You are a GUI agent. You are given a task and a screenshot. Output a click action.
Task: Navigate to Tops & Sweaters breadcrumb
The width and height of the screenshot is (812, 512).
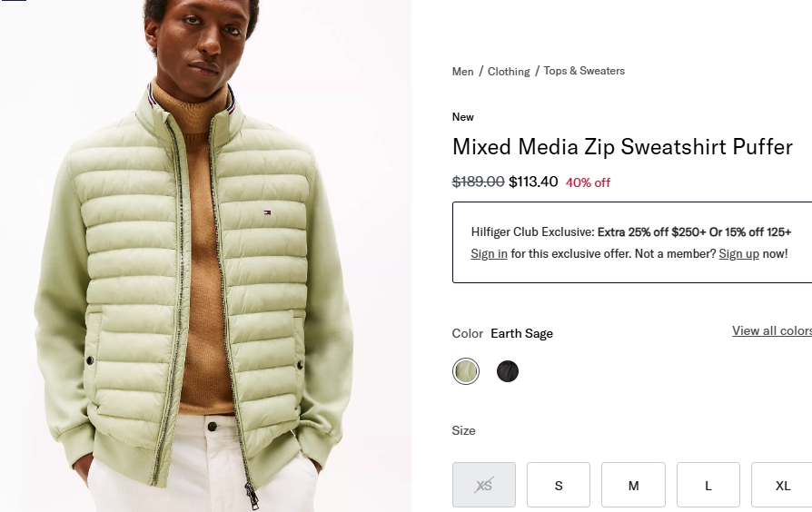click(584, 71)
